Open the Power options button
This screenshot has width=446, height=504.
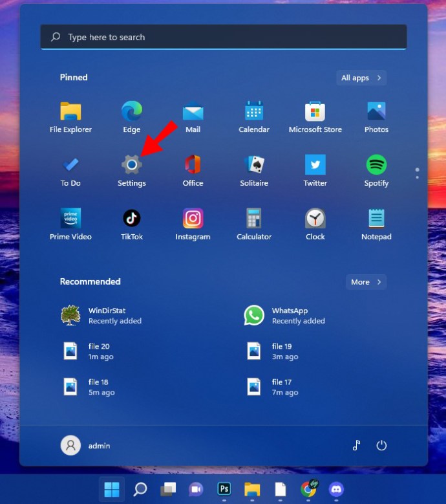[381, 446]
